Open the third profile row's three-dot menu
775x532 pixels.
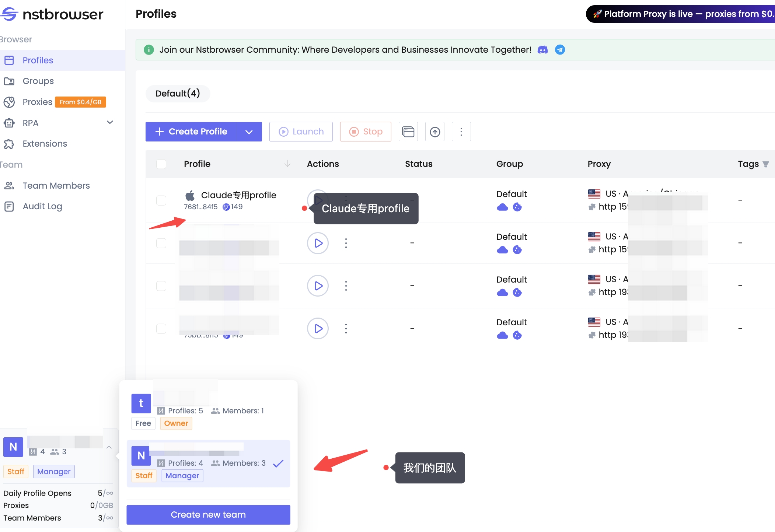click(x=346, y=286)
